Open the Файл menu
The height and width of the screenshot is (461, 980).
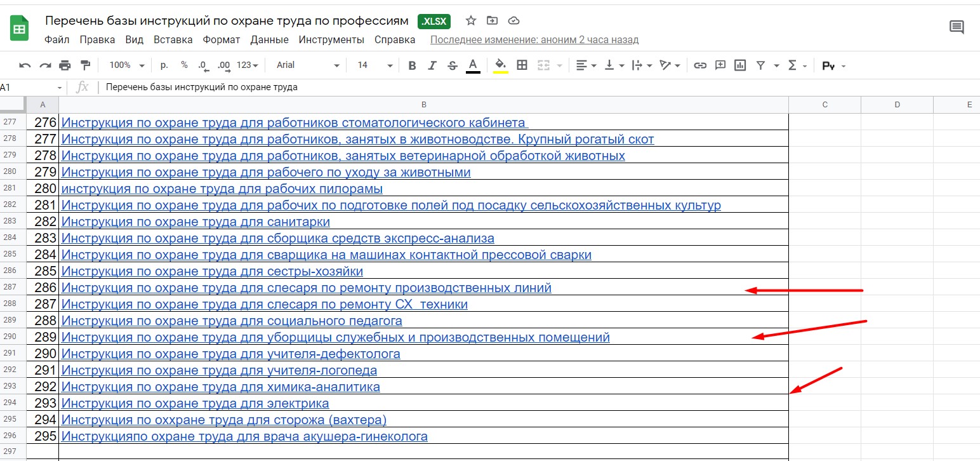57,39
